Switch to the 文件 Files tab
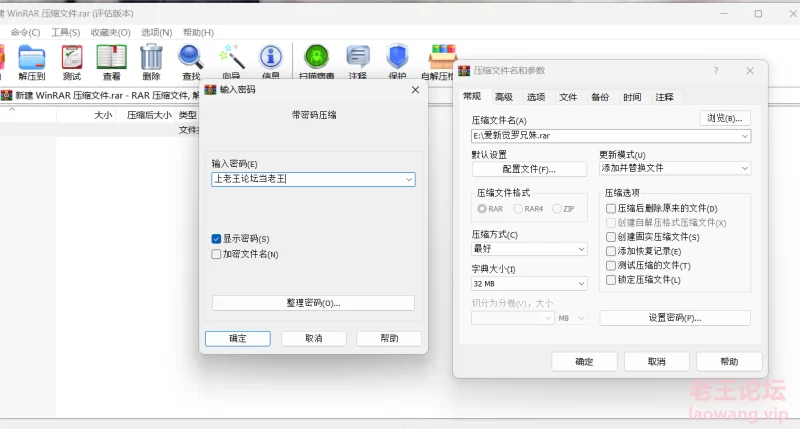 [568, 97]
